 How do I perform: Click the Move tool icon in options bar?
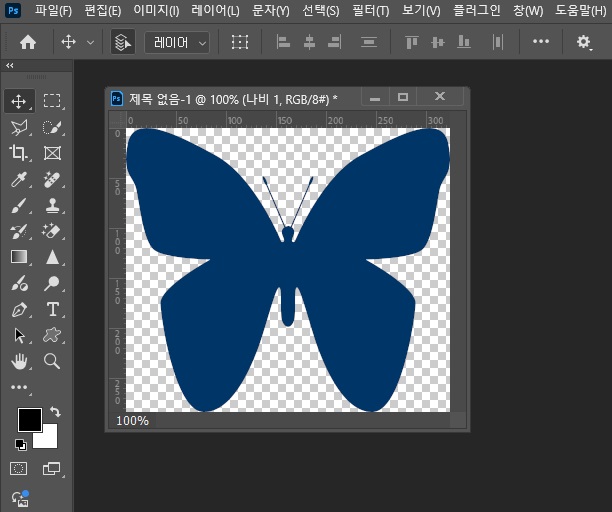(x=68, y=42)
